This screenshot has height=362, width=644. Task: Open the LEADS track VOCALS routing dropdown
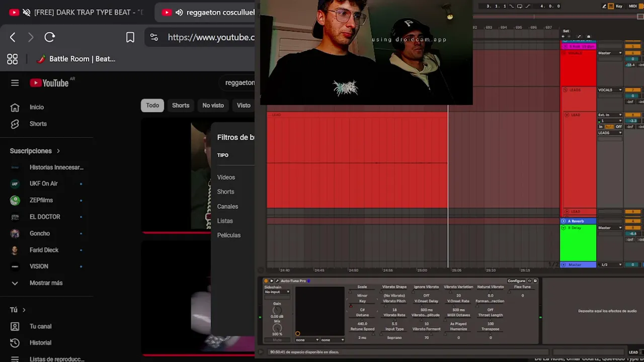click(x=610, y=90)
